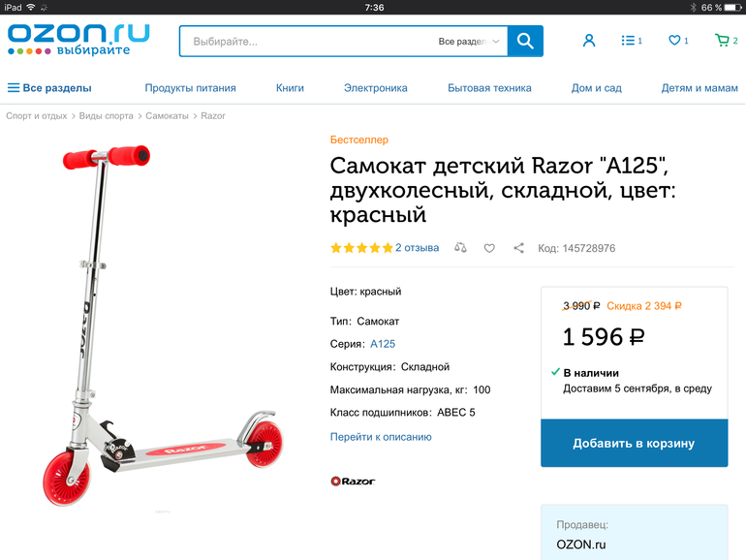Click the compare scales icon

pyautogui.click(x=460, y=248)
